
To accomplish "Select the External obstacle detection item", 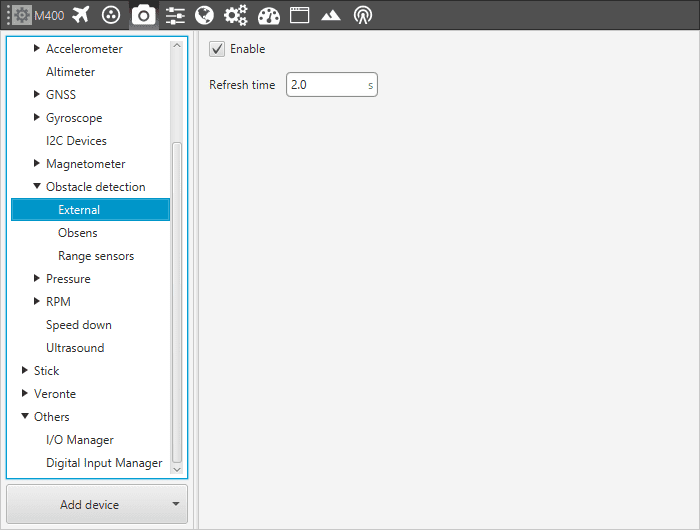I will 90,209.
